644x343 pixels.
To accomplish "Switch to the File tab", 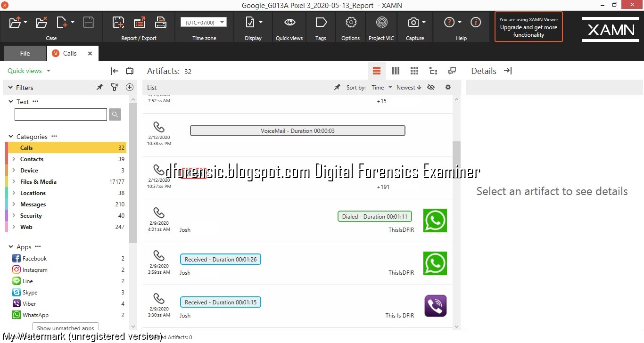I will [25, 53].
